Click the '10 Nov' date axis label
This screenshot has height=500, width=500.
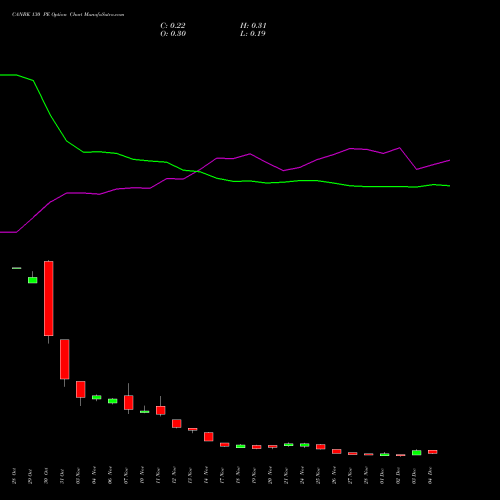(142, 475)
